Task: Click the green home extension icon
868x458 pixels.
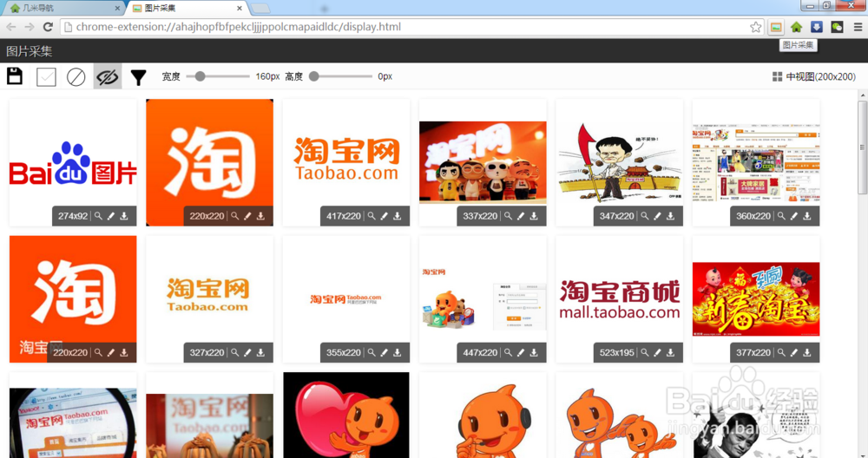Action: [x=797, y=27]
